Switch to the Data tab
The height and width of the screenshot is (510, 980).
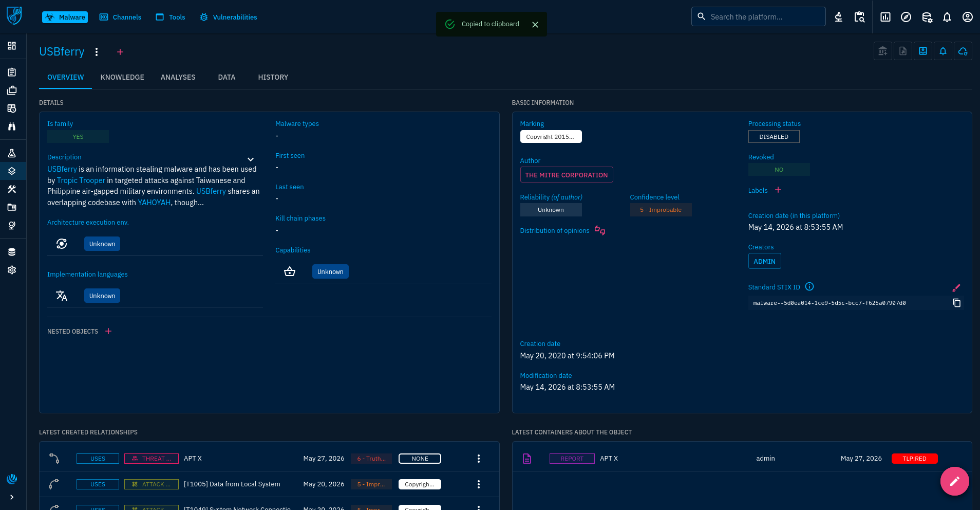coord(227,77)
